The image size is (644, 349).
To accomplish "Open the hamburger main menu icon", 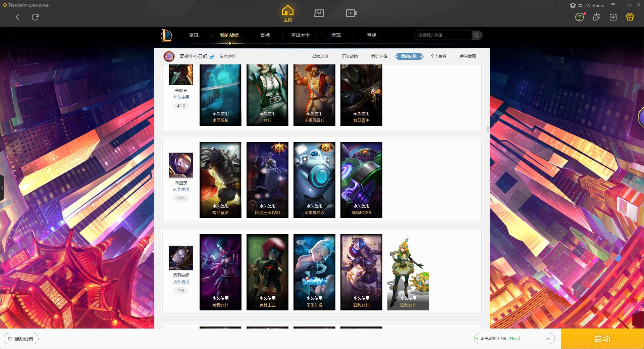I will pyautogui.click(x=613, y=5).
